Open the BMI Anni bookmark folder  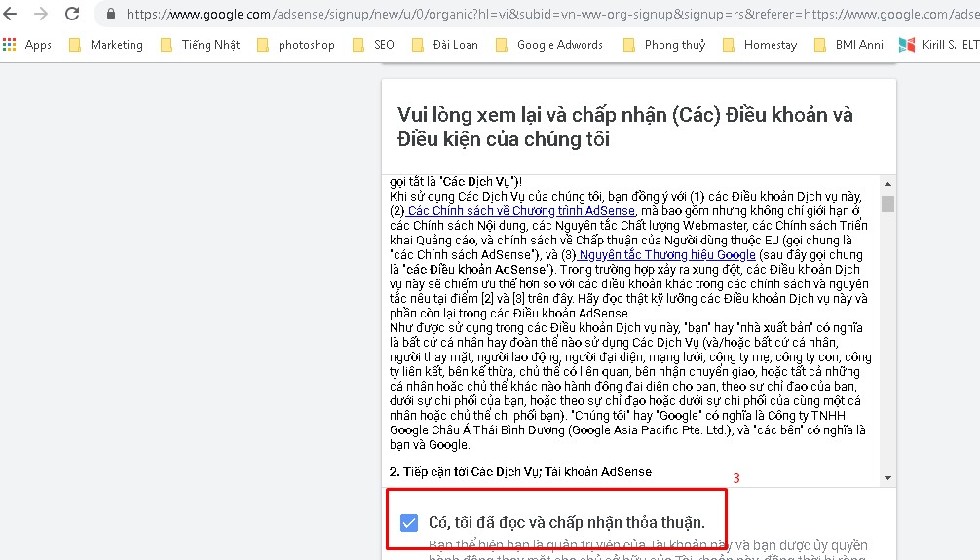click(849, 45)
